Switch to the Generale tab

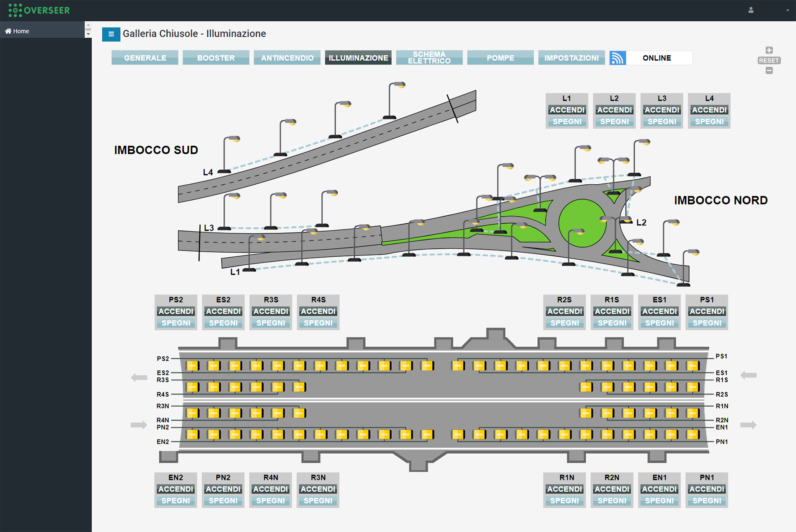[x=145, y=58]
